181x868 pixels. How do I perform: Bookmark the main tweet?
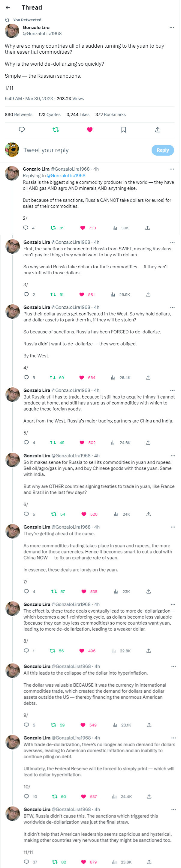(x=124, y=130)
